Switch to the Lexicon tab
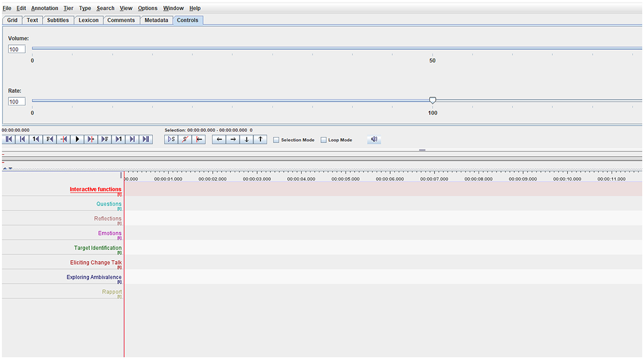The image size is (644, 359). [x=88, y=20]
